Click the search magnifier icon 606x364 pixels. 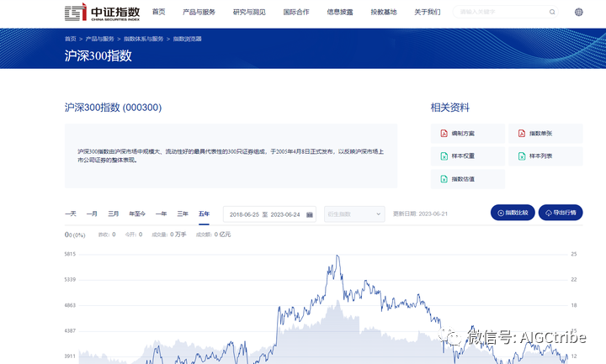[552, 12]
